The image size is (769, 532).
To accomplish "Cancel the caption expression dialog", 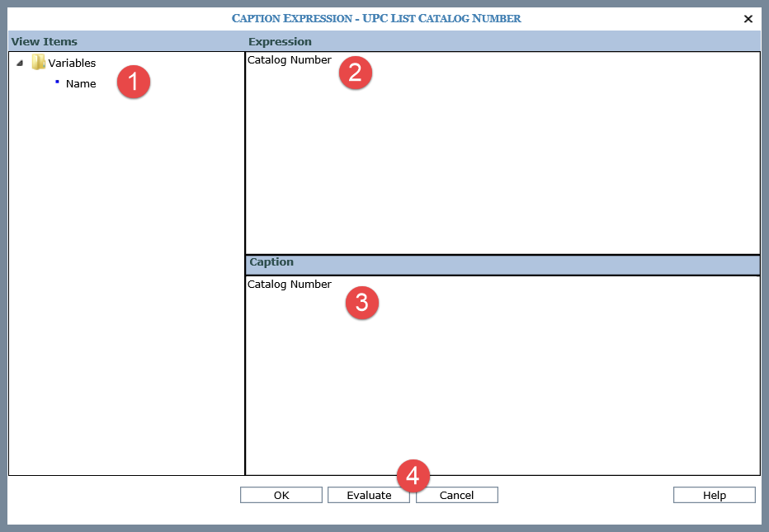I will point(456,495).
